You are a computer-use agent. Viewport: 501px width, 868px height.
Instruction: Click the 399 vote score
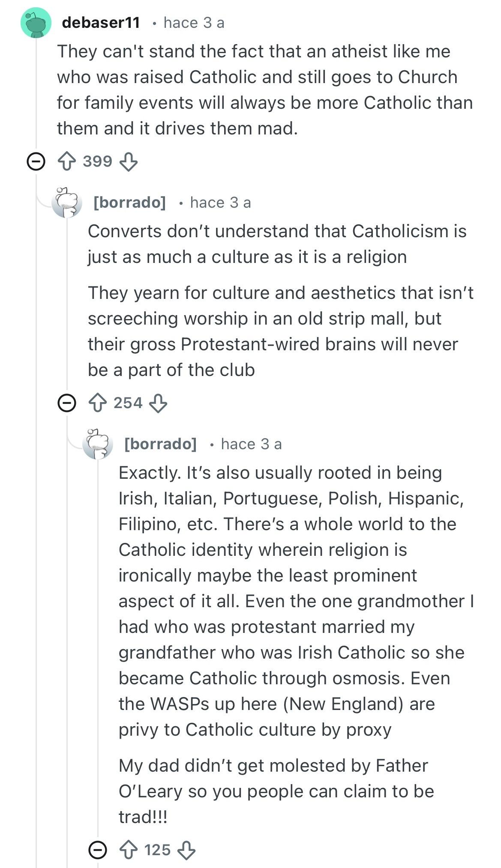tap(97, 161)
